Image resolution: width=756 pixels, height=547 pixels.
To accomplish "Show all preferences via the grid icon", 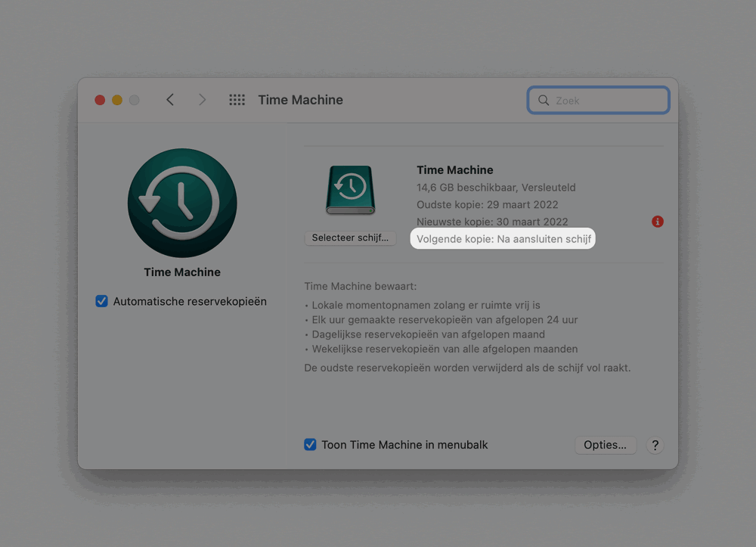I will 237,100.
